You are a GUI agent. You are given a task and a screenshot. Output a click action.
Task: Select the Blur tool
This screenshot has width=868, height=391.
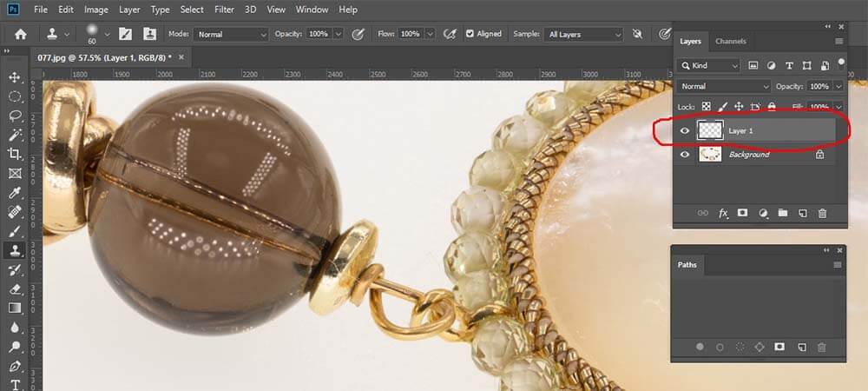pos(15,328)
